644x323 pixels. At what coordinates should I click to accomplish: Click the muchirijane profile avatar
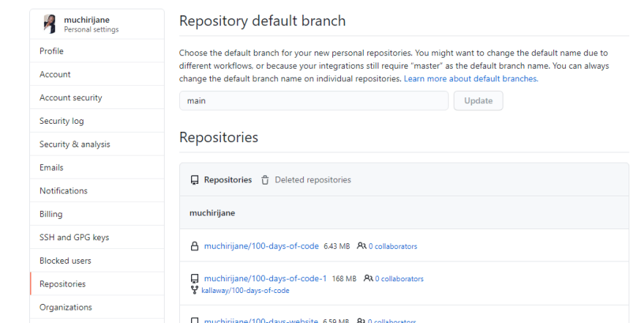click(50, 24)
